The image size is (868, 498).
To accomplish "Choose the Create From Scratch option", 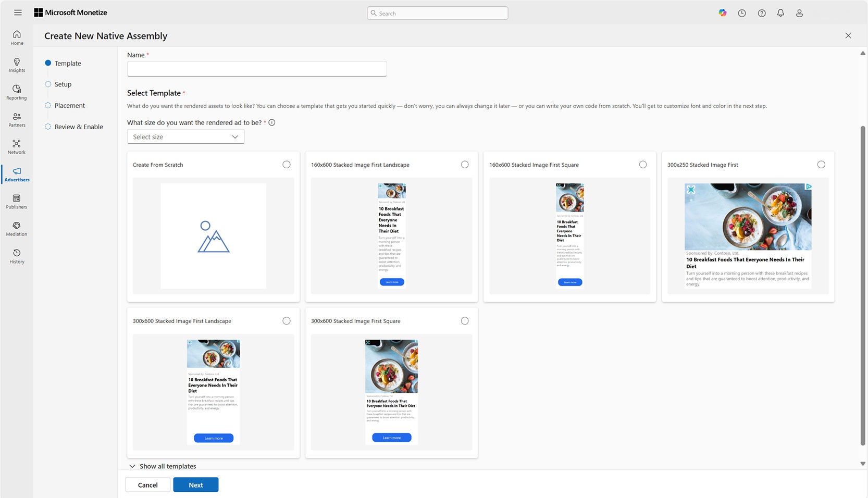I will pyautogui.click(x=287, y=164).
